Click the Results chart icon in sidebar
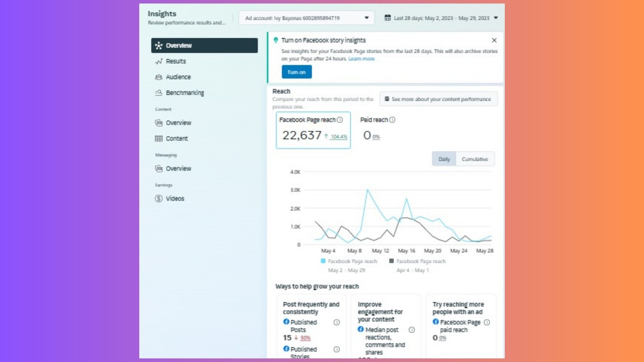Screen dimensions: 644x362 click(x=159, y=61)
